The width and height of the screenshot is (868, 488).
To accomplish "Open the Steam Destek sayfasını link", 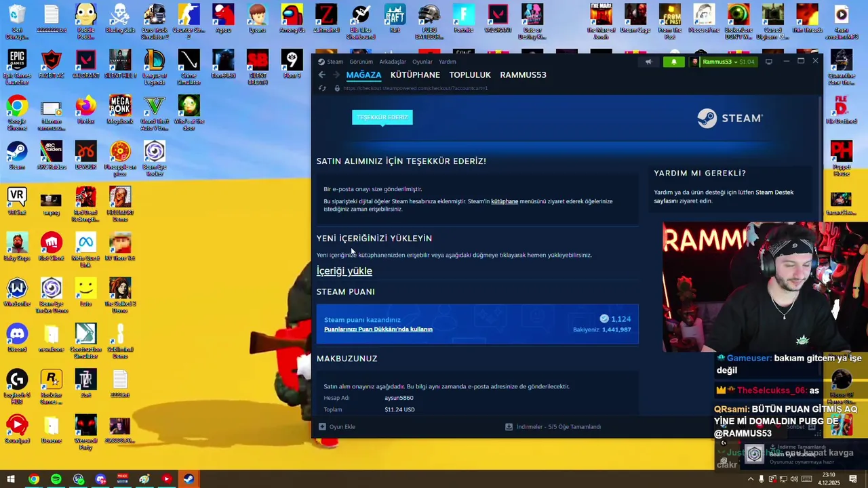I will click(x=724, y=197).
